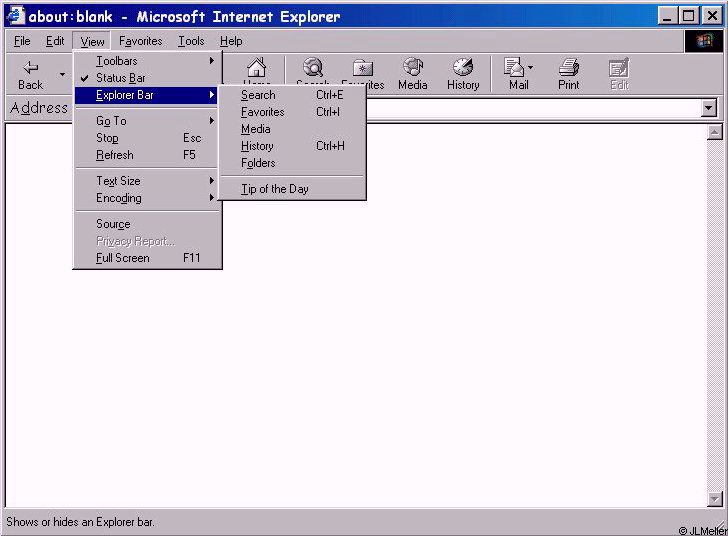Choose Folders in the Explorer Bar submenu
The width and height of the screenshot is (728, 536).
pos(292,163)
